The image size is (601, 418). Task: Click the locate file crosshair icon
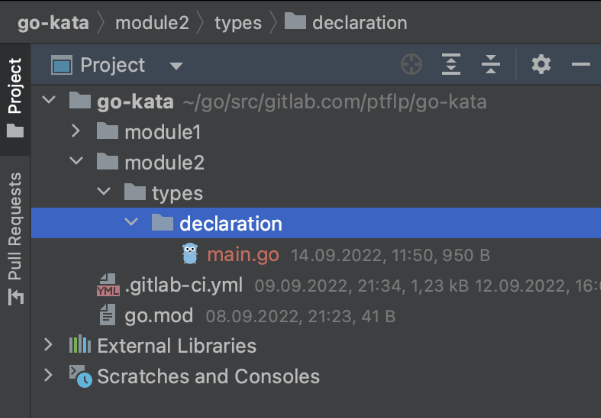(411, 65)
